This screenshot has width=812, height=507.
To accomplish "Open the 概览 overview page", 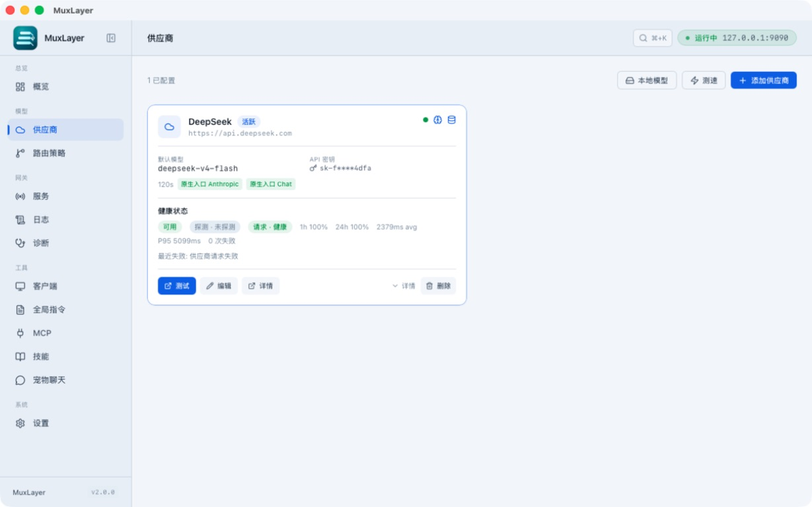I will click(x=65, y=86).
